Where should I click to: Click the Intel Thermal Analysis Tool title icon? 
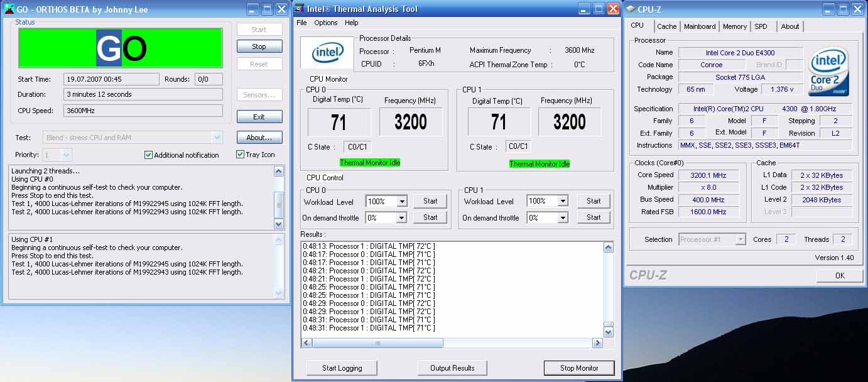point(300,9)
